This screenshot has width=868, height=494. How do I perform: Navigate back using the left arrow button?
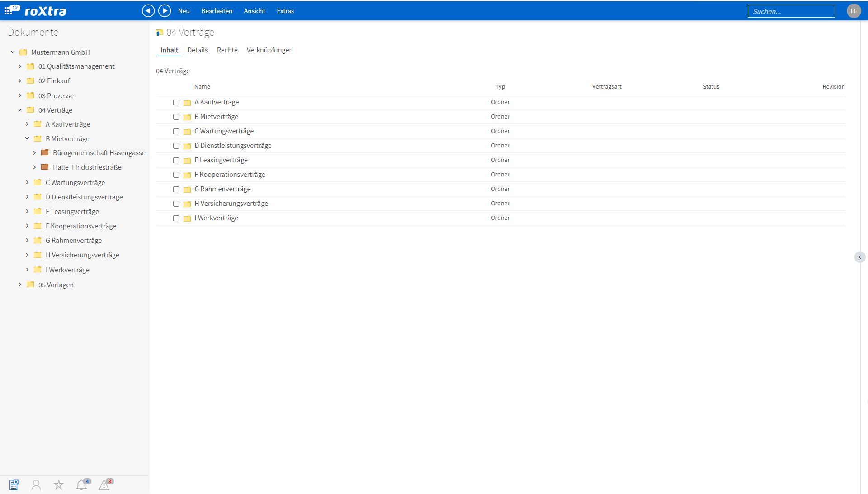tap(148, 10)
